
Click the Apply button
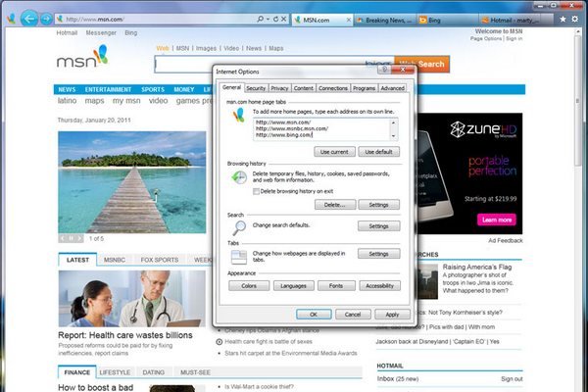[x=392, y=315]
